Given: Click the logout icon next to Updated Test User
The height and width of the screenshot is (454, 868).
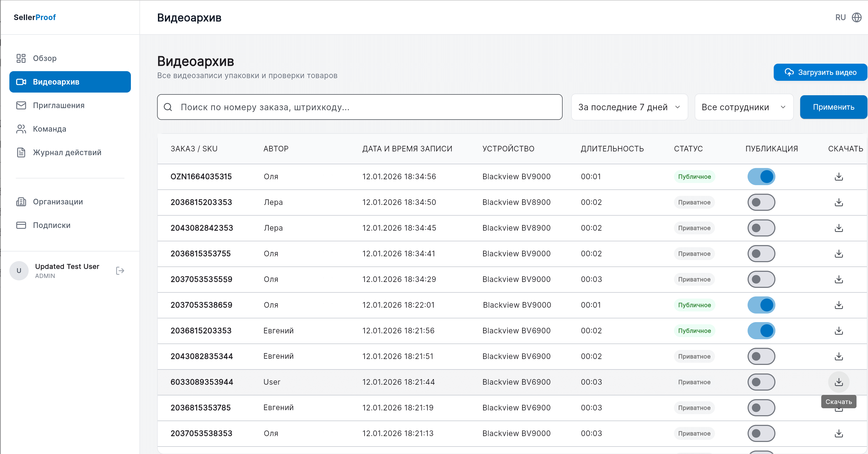Looking at the screenshot, I should [120, 271].
